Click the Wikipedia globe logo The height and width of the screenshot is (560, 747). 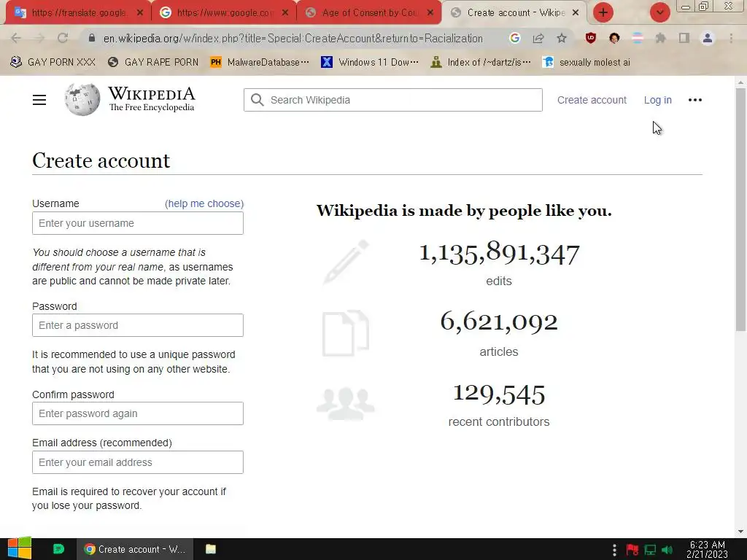[82, 99]
